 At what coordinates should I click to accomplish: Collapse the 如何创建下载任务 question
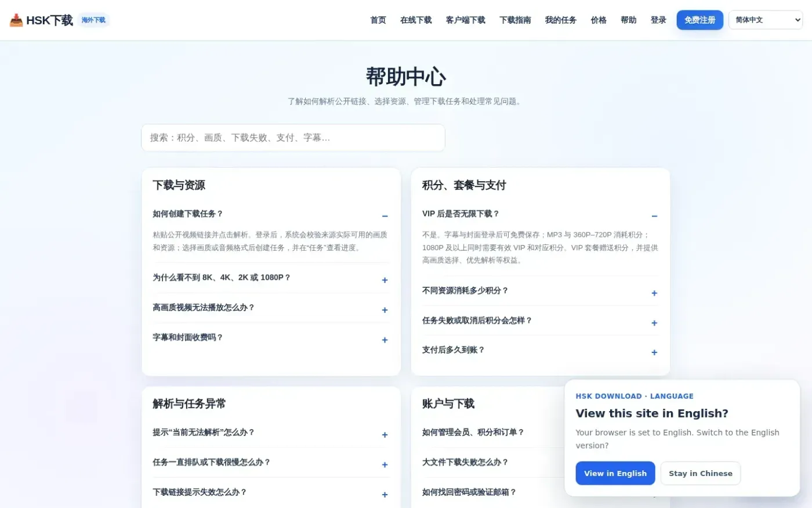pos(271,214)
